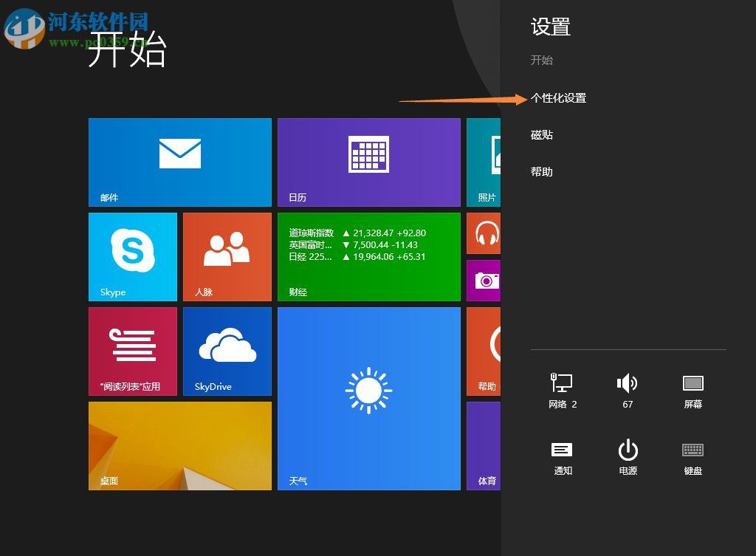756x556 pixels.
Task: Open the 照片 (Photos) tile
Action: pyautogui.click(x=485, y=162)
